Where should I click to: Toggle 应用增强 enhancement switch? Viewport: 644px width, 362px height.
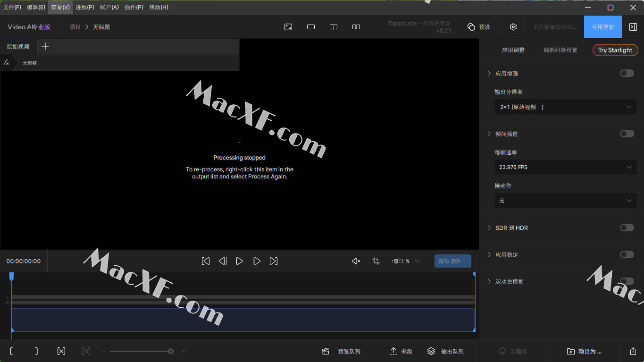pos(627,73)
